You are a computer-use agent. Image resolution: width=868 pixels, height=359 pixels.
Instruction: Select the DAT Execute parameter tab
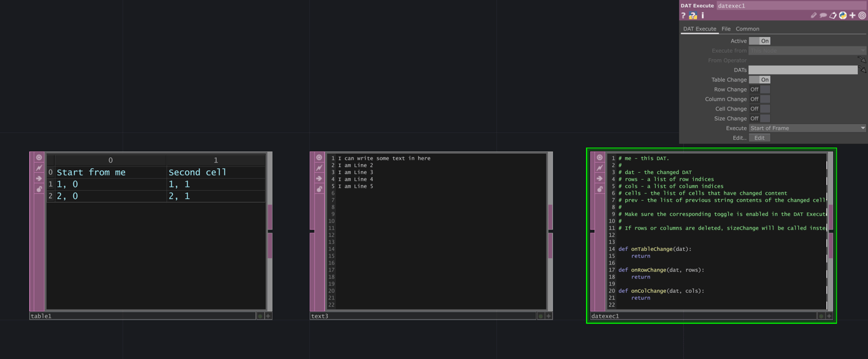[700, 29]
